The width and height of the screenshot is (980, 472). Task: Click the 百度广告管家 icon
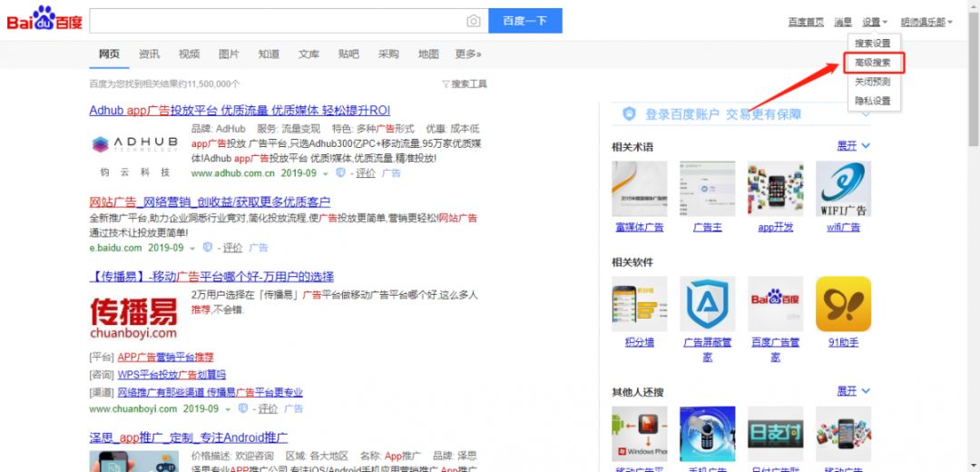[776, 304]
